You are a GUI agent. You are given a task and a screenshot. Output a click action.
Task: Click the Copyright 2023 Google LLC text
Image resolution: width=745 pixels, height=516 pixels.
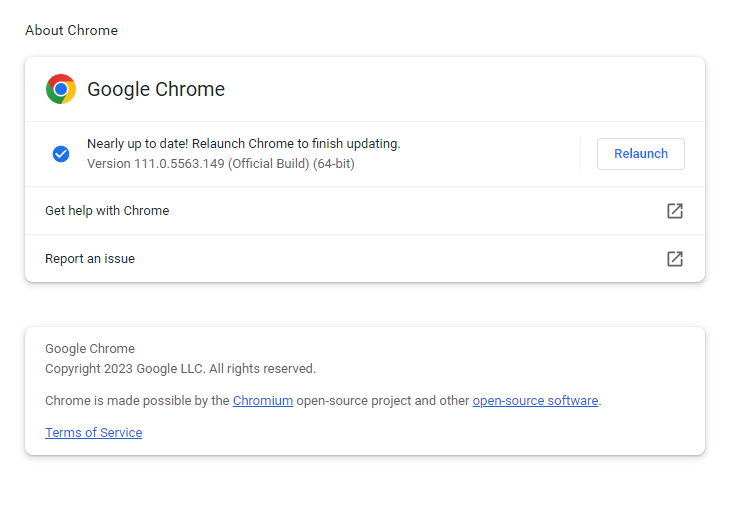coord(180,369)
